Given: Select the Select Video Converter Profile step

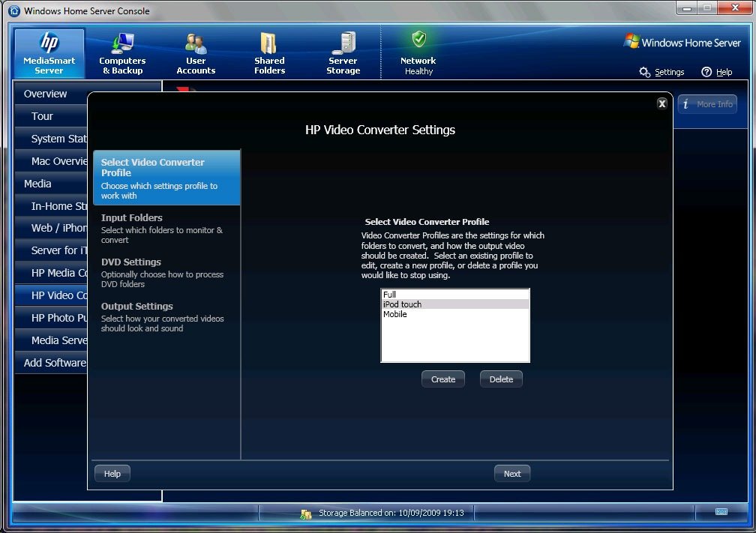Looking at the screenshot, I should click(x=166, y=178).
